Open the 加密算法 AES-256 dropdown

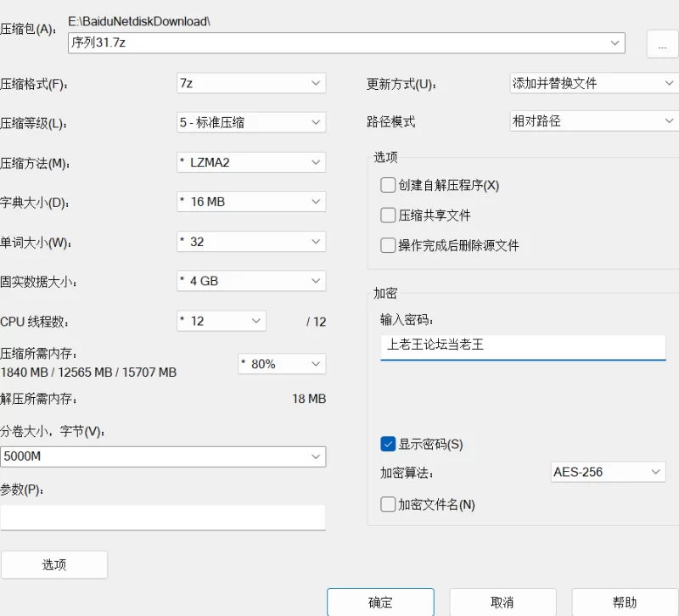608,472
